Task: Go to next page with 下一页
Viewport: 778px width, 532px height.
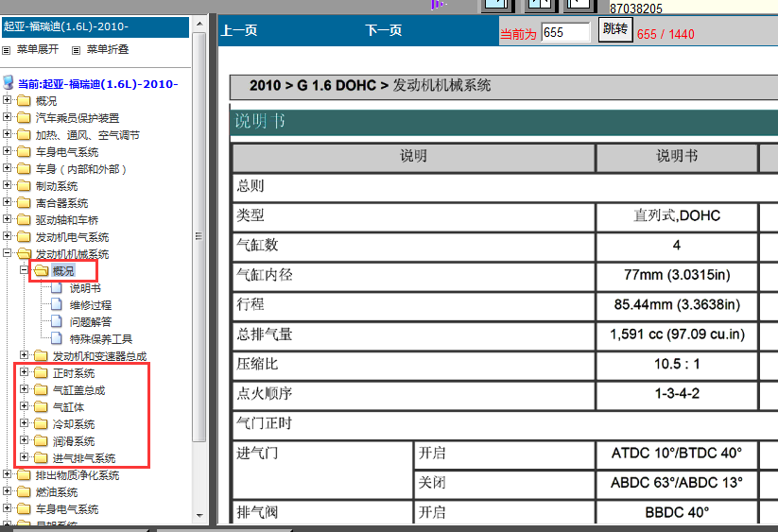Action: pyautogui.click(x=384, y=30)
